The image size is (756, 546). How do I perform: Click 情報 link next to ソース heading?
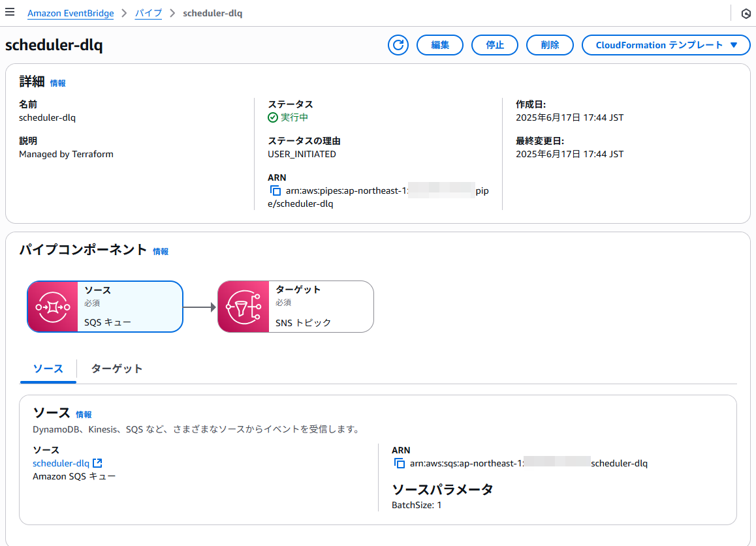click(84, 414)
